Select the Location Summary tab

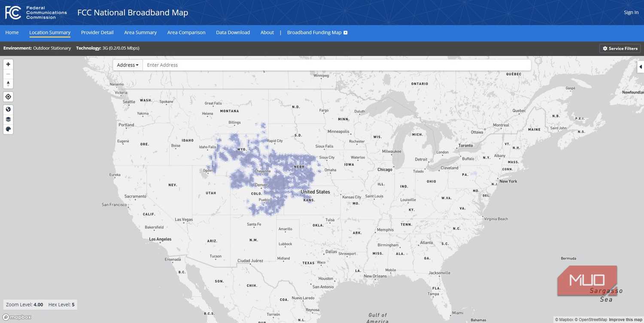pos(50,33)
